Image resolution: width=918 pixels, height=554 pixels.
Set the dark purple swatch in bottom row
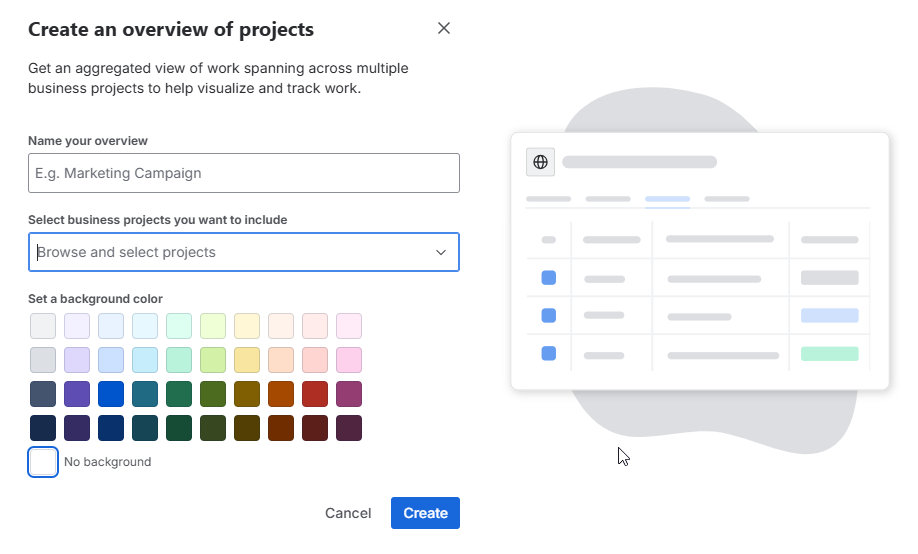(77, 428)
